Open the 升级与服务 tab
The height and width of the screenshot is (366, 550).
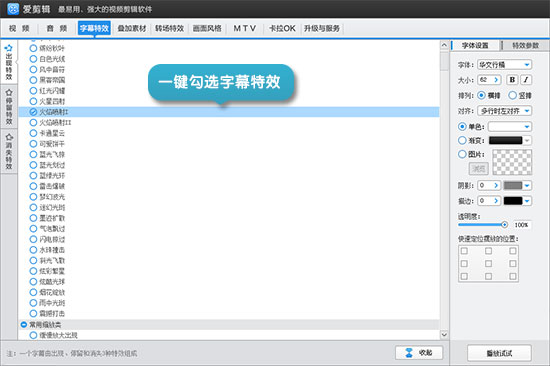(322, 28)
